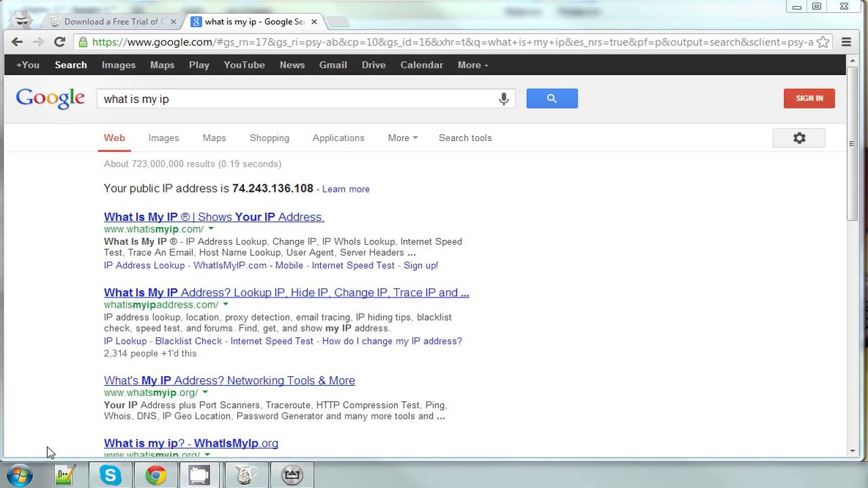868x488 pixels.
Task: Open search settings gear icon
Action: [x=799, y=138]
